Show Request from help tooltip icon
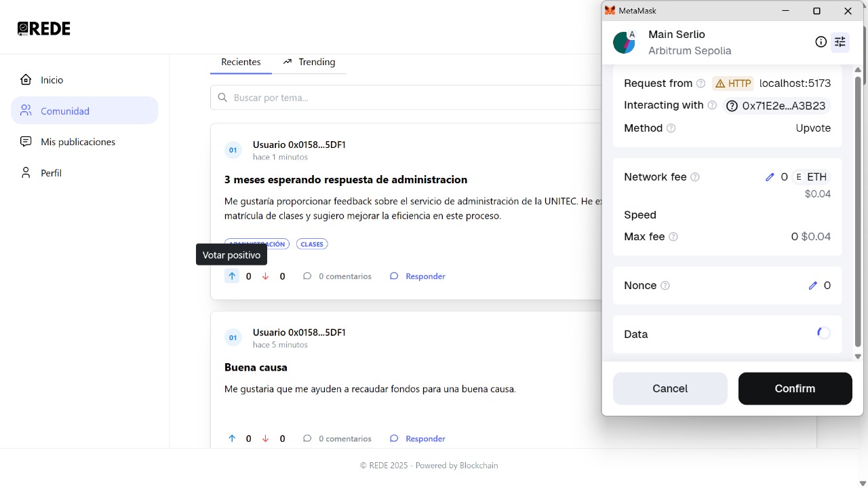 [x=701, y=83]
